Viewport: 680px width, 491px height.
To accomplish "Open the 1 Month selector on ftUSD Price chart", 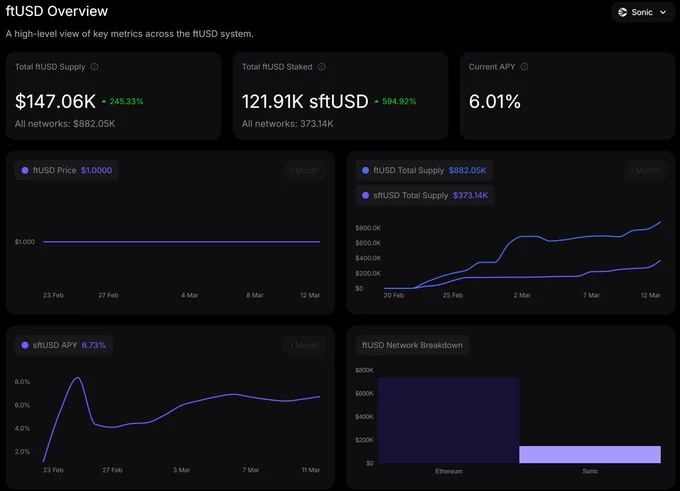I will (x=304, y=170).
